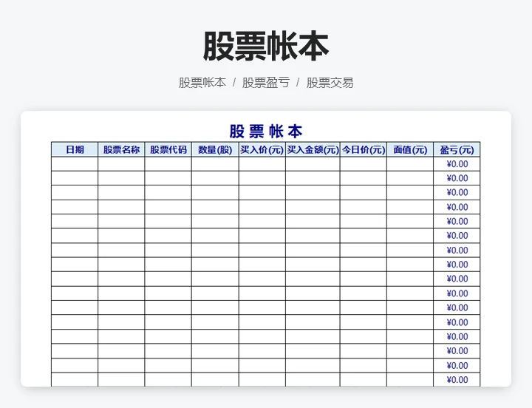This screenshot has width=532, height=408.
Task: Click the 盈亏(元) column header
Action: click(457, 149)
